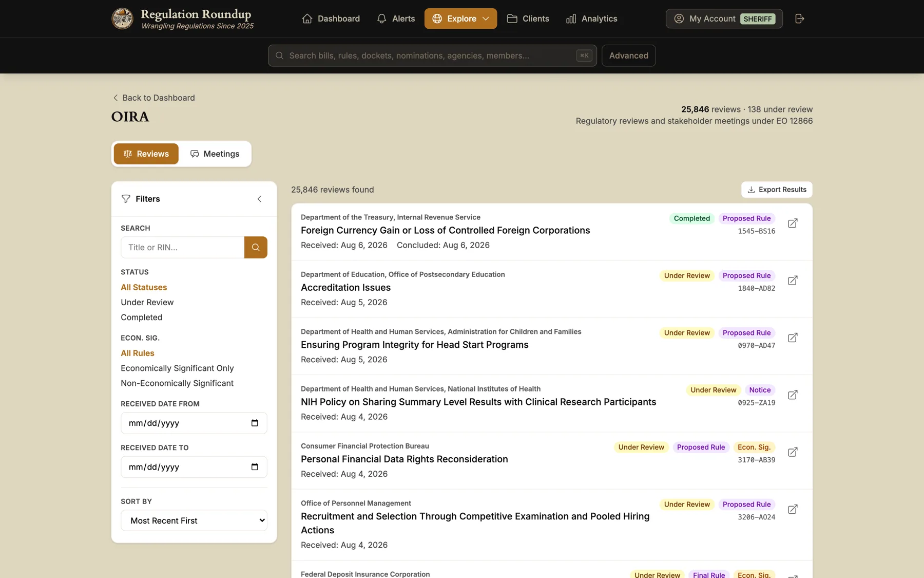Select All Statuses filter

[x=144, y=287]
